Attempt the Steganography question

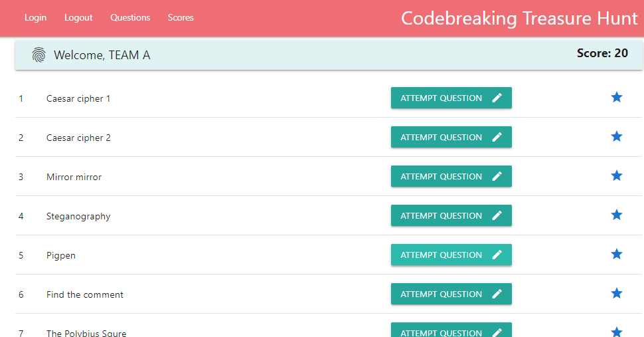451,215
